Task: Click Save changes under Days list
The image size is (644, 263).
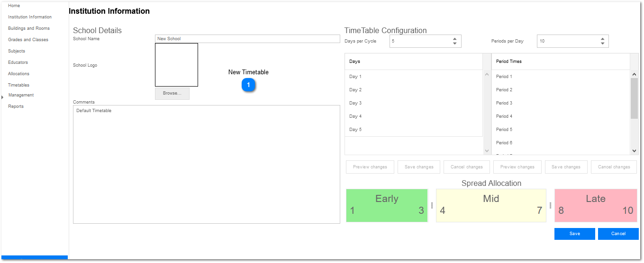Action: pos(419,167)
